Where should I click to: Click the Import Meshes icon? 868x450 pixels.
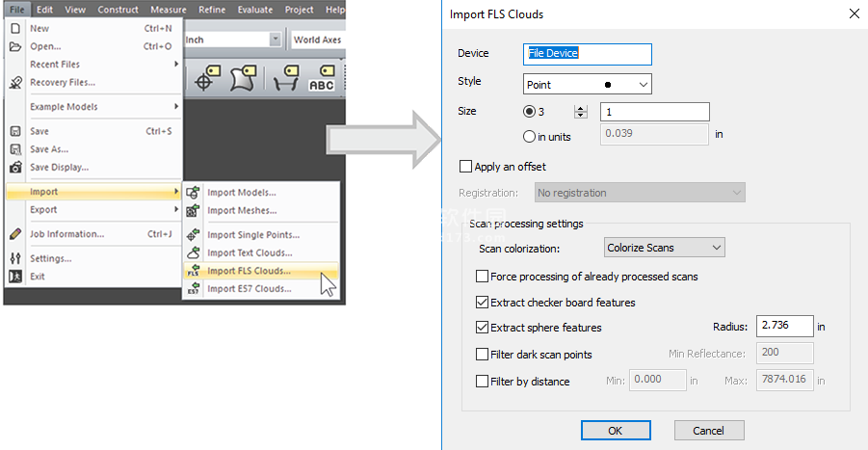coord(193,210)
